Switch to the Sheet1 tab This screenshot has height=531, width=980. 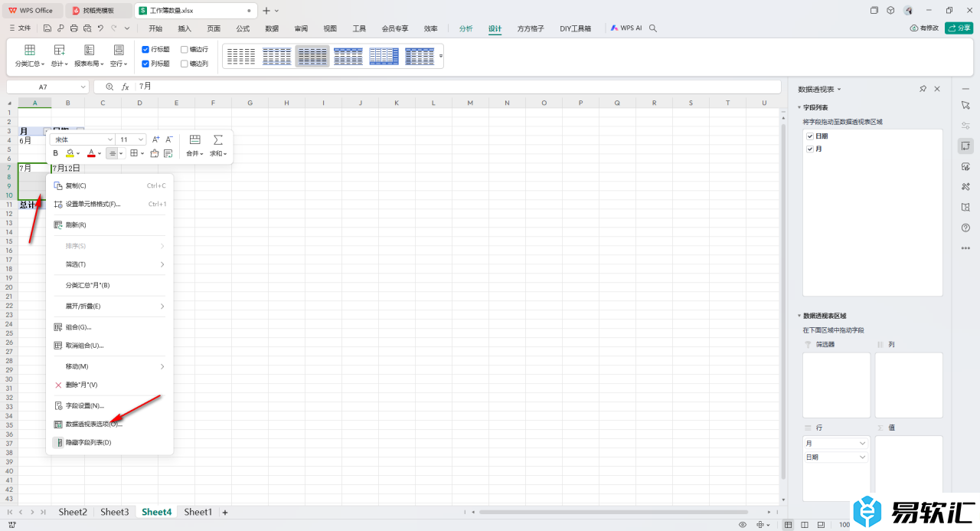198,512
